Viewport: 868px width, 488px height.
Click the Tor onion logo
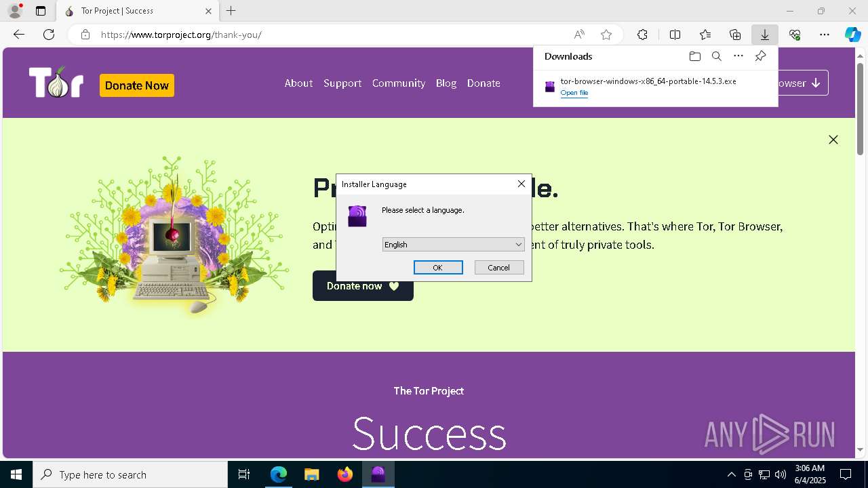[56, 83]
